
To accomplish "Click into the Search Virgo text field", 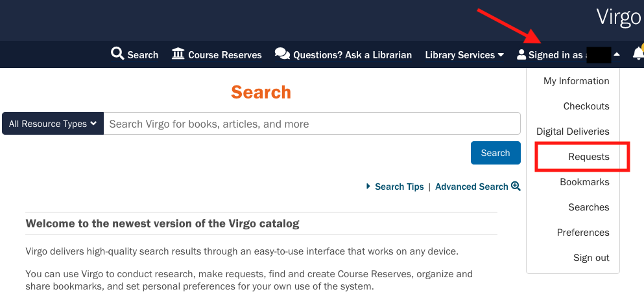I will (x=311, y=124).
